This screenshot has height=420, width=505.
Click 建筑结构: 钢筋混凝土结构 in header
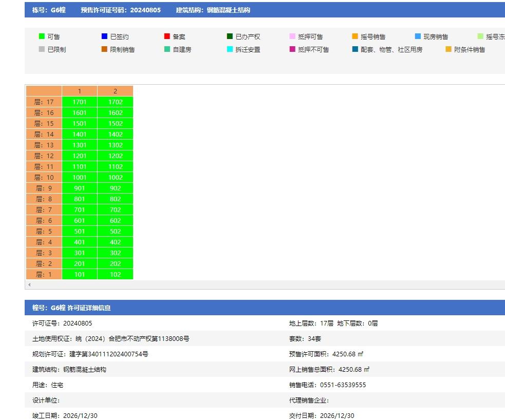coord(213,10)
